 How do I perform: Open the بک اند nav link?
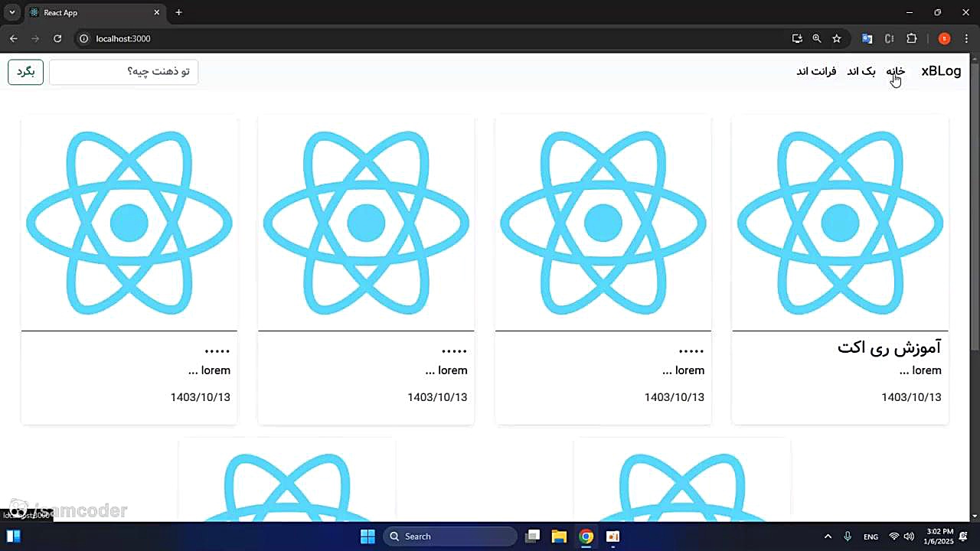click(861, 71)
